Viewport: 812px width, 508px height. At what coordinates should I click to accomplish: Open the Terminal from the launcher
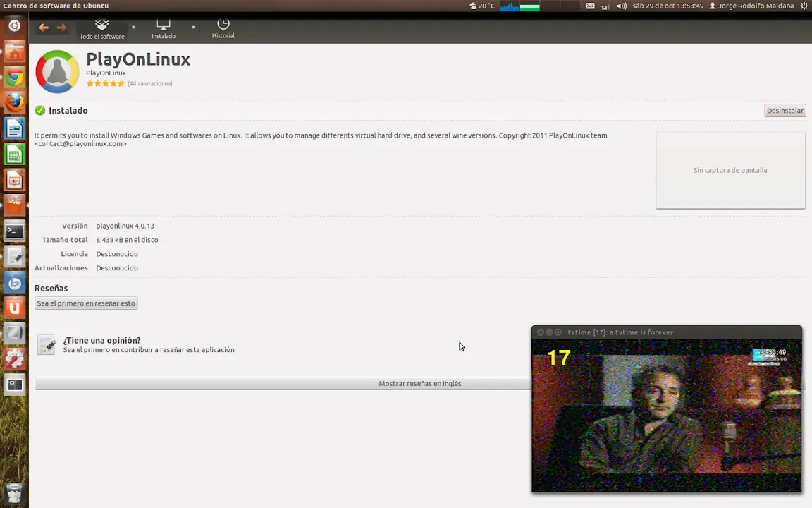pyautogui.click(x=15, y=231)
